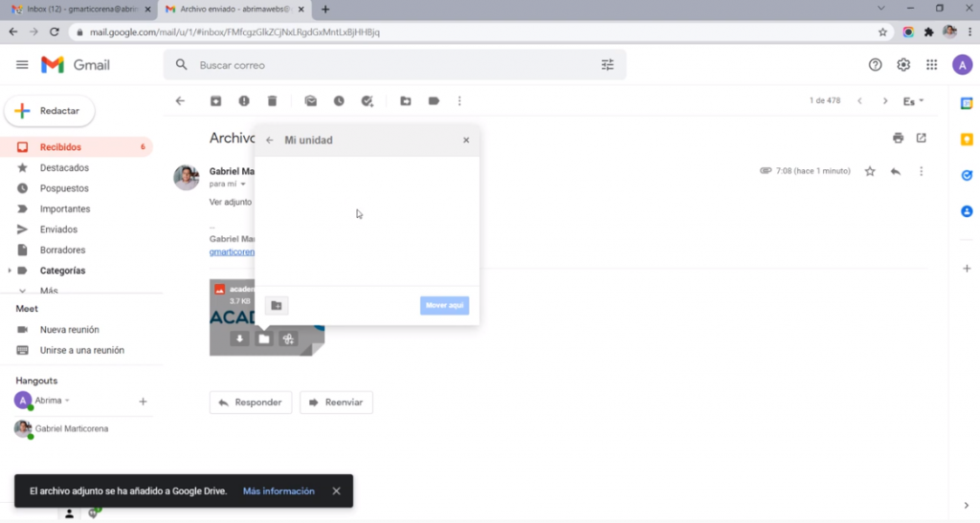Image resolution: width=980 pixels, height=523 pixels.
Task: Star the email from Gabriel
Action: point(870,171)
